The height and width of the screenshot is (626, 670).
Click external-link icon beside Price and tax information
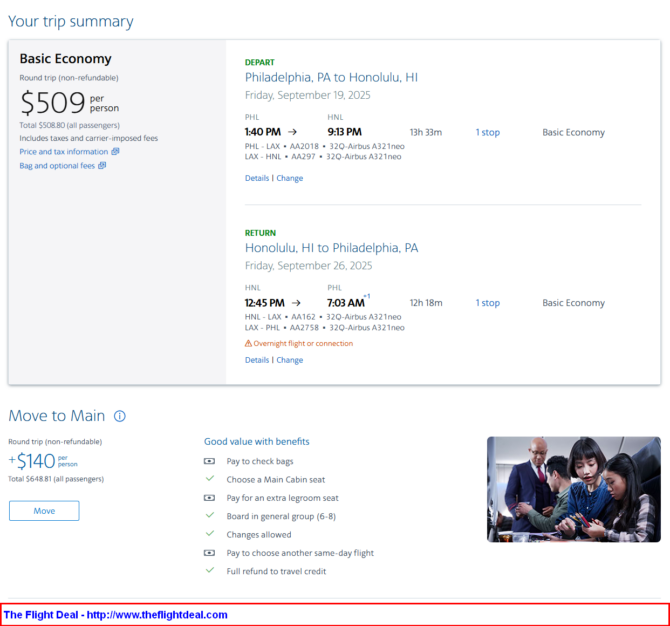tap(115, 151)
